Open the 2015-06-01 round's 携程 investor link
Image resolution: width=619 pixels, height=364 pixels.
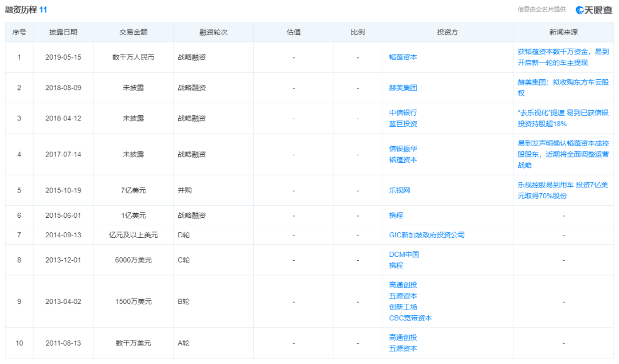pos(396,216)
